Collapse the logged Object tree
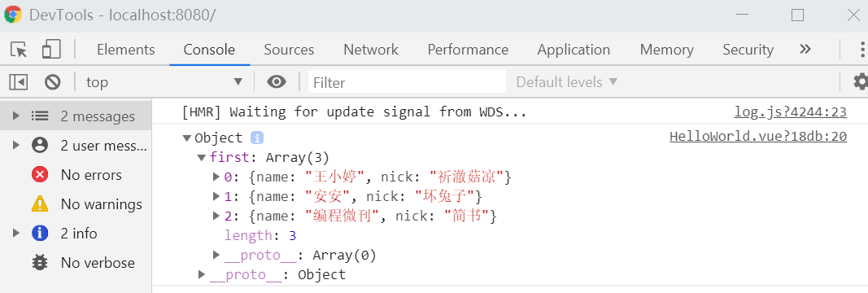 (186, 138)
